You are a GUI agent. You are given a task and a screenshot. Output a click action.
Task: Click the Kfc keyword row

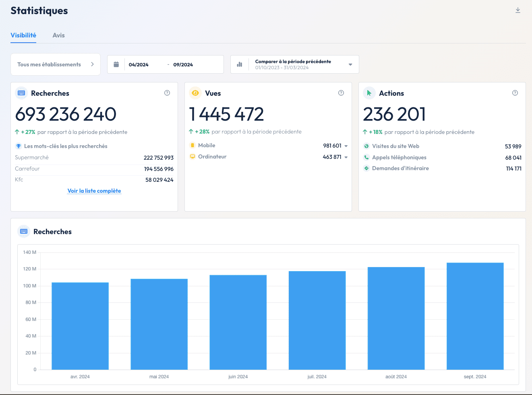pyautogui.click(x=94, y=180)
